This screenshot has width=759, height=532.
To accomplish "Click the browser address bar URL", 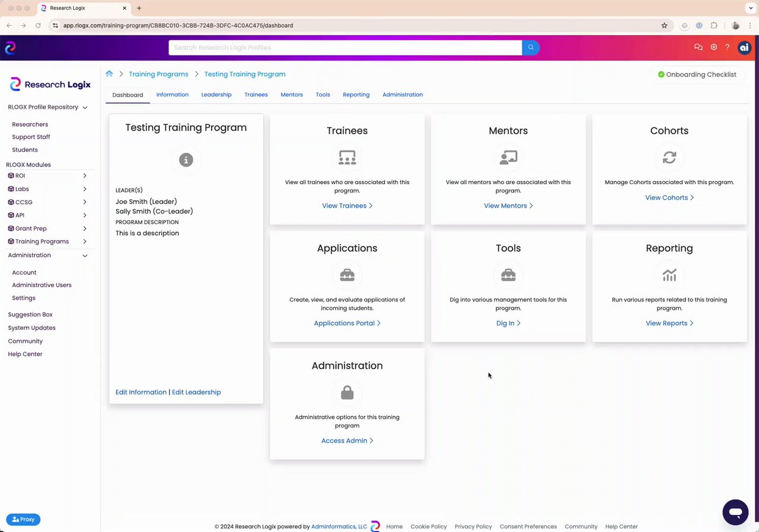I will [178, 25].
